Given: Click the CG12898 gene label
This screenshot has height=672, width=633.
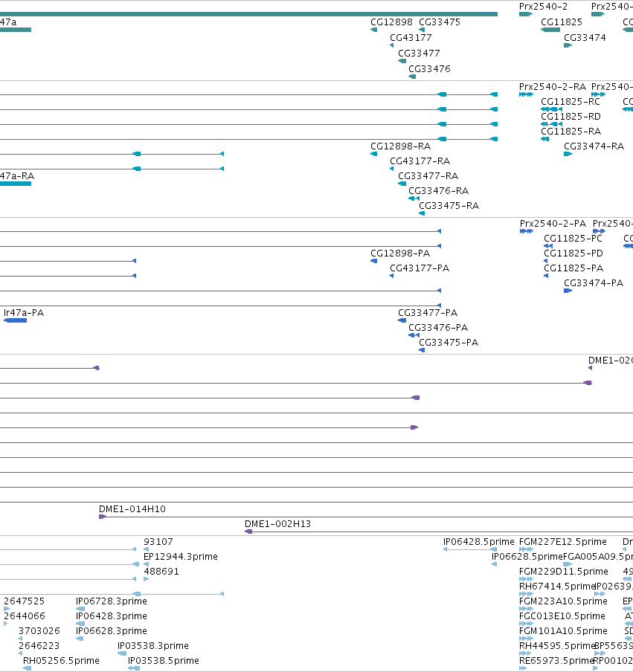Looking at the screenshot, I should click(391, 22).
